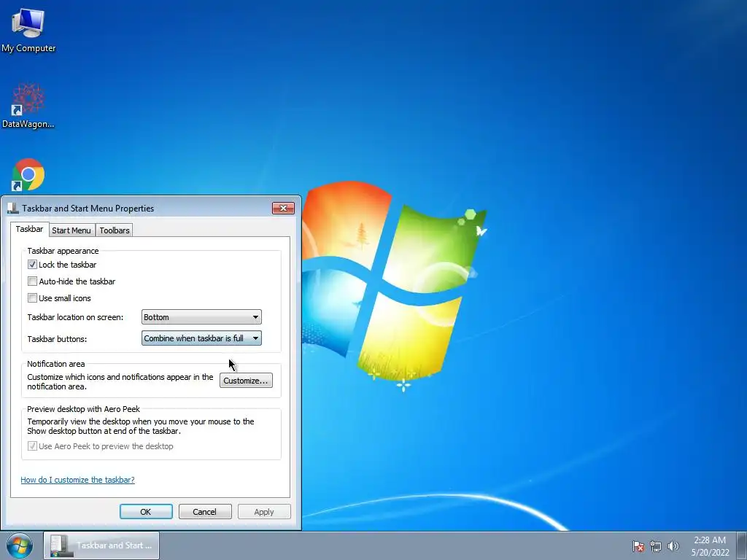Enable Use small icons
This screenshot has width=747, height=560.
pyautogui.click(x=32, y=298)
